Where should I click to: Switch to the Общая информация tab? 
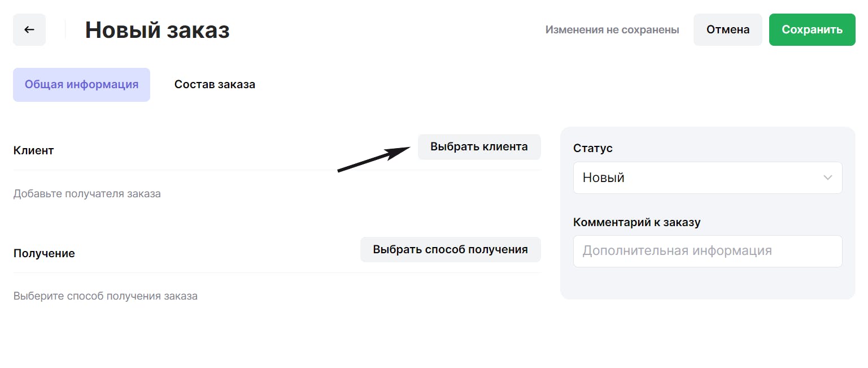81,85
